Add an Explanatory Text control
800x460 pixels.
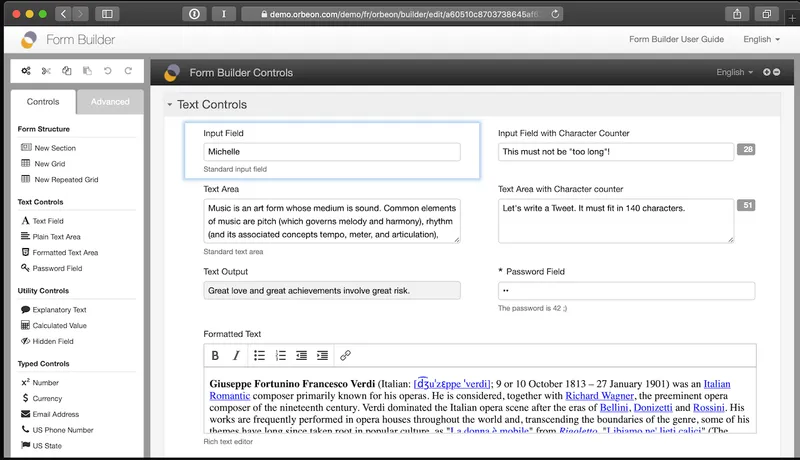(54, 310)
